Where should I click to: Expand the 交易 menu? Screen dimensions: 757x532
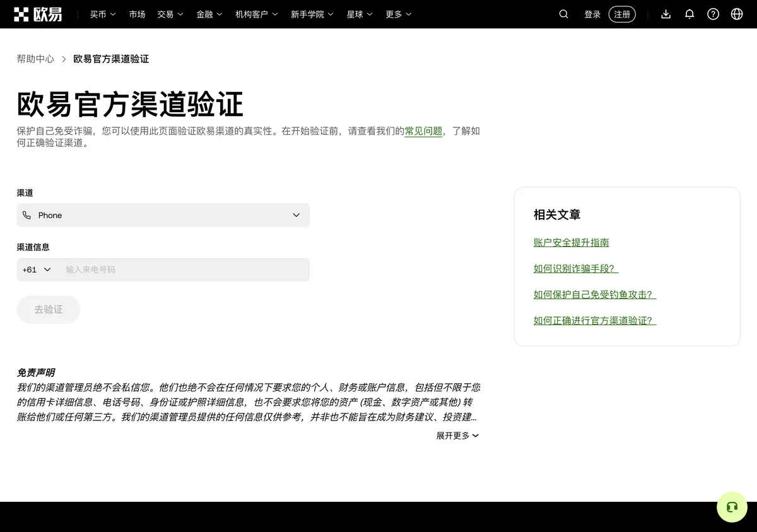170,14
